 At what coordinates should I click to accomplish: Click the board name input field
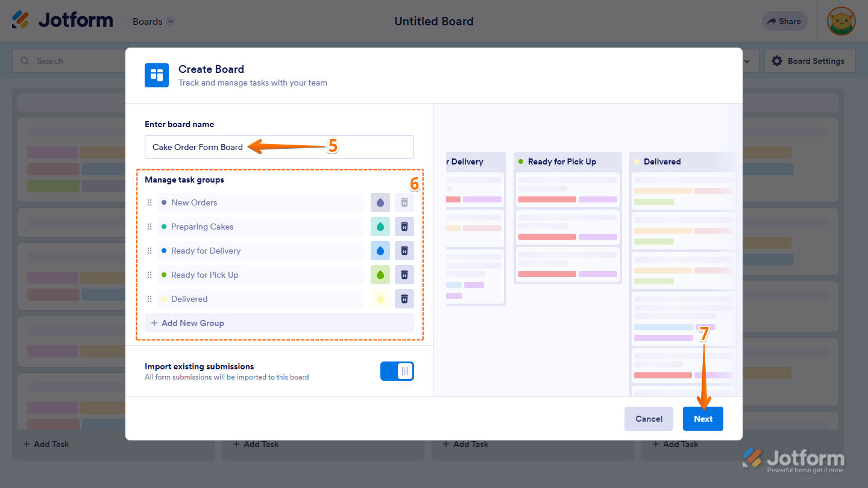(279, 147)
